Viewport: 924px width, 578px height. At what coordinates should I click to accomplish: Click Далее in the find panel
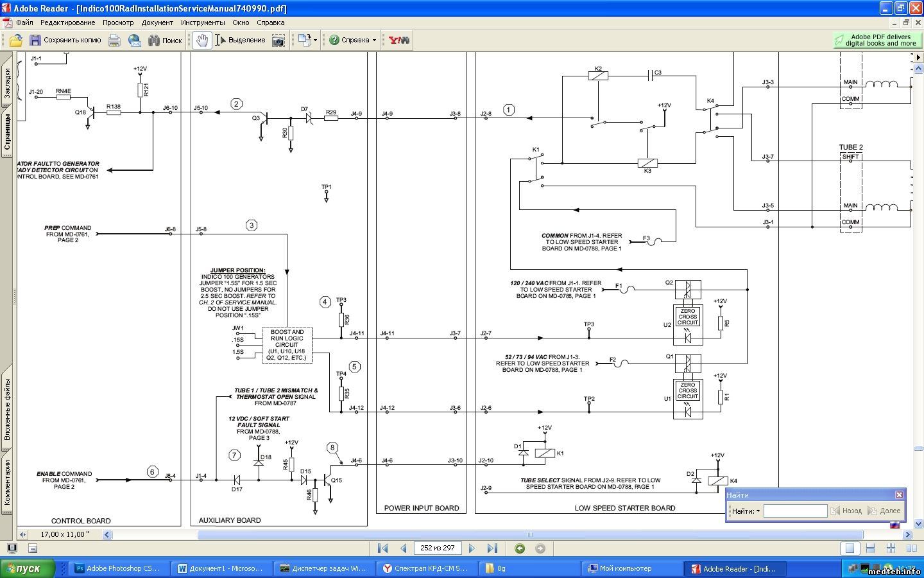pyautogui.click(x=884, y=511)
